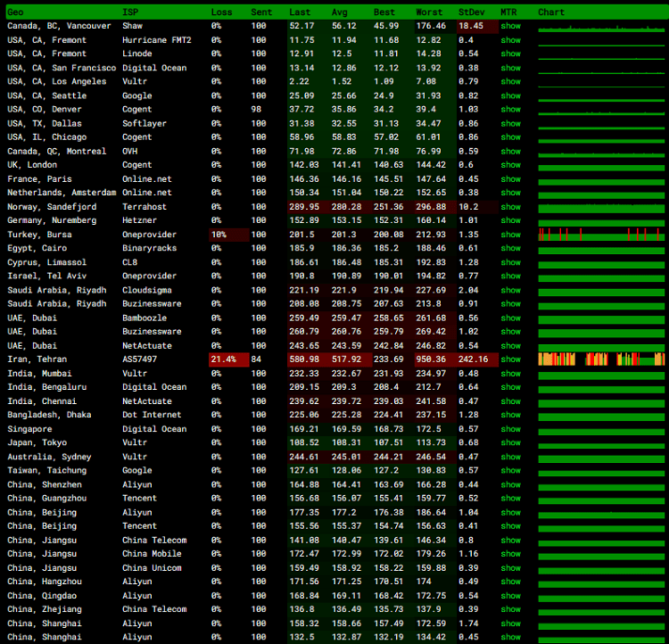This screenshot has height=644, width=669.
Task: Show MTR for Amsterdam Online.net row
Action: coord(511,193)
